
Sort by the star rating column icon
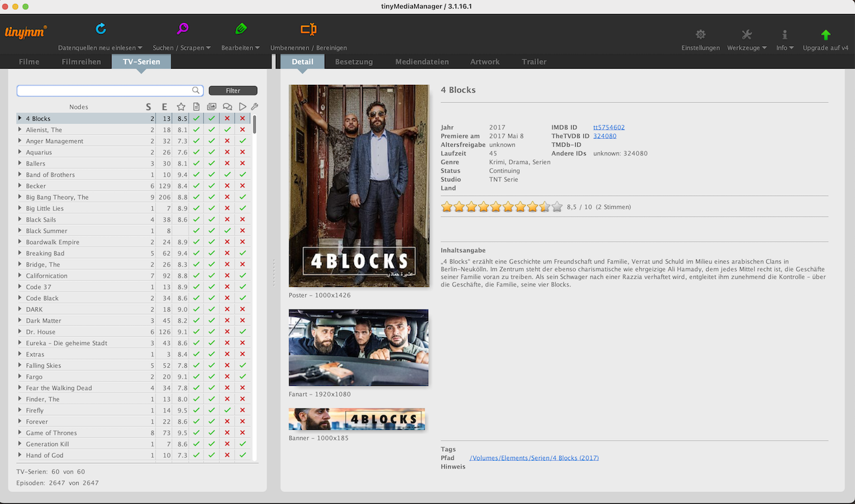(x=181, y=107)
